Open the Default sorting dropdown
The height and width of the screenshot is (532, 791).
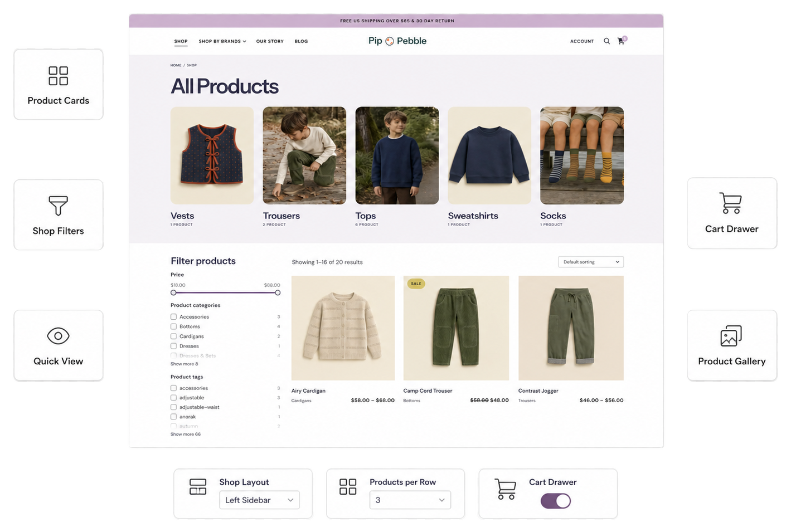point(591,262)
